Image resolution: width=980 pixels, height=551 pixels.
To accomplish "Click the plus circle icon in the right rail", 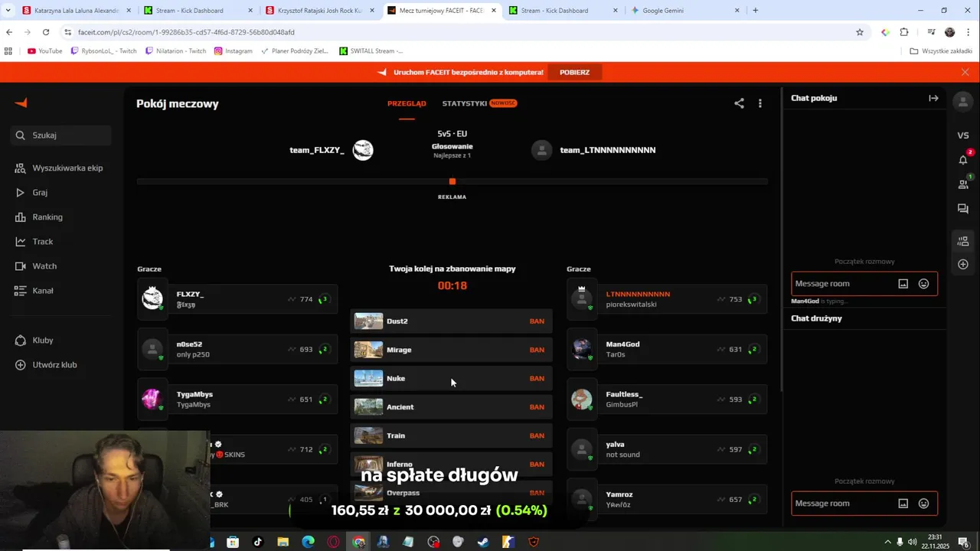I will 963,264.
